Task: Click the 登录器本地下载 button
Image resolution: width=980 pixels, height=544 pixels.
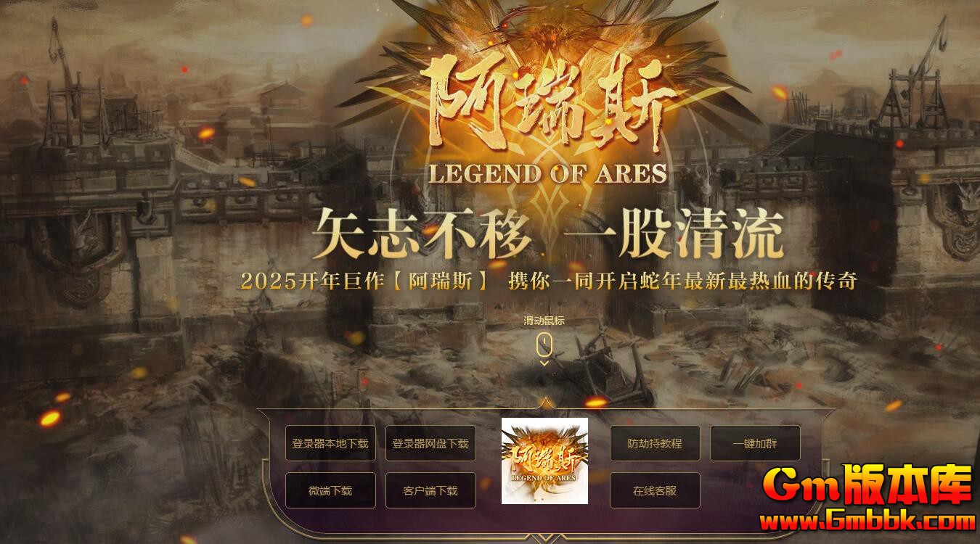Action: (330, 443)
